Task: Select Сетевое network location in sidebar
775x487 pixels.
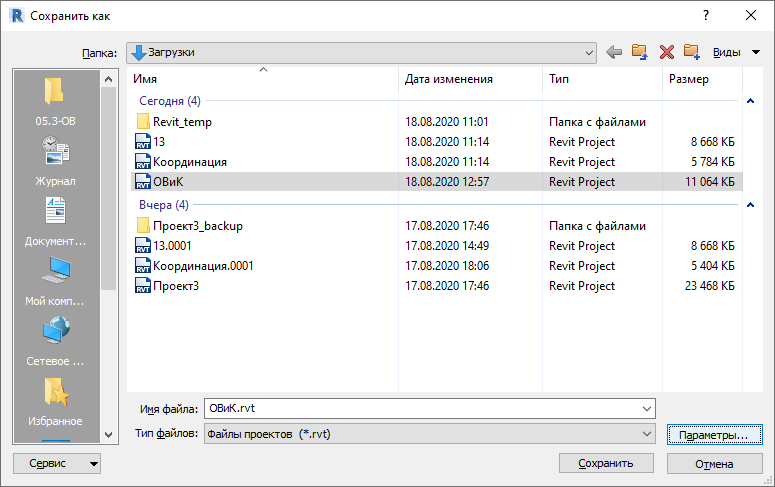Action: click(x=55, y=342)
